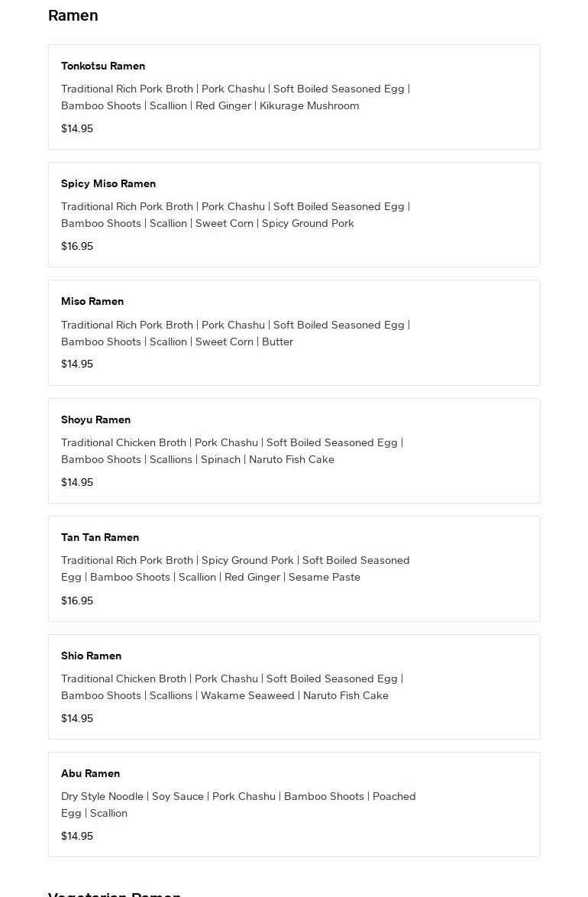This screenshot has height=897, width=588.
Task: Open the Tonkotsu Ramen item card
Action: 294,97
